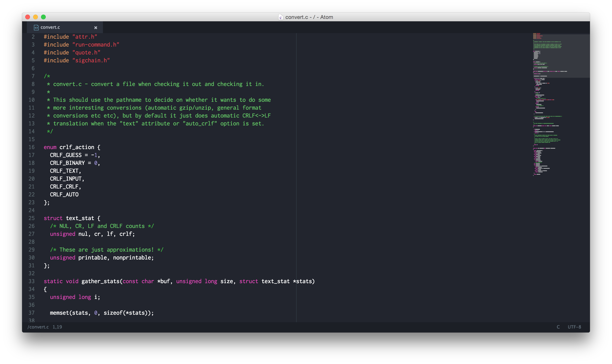This screenshot has height=364, width=612.
Task: Click the CRLF_CRLF line
Action: coord(65,186)
